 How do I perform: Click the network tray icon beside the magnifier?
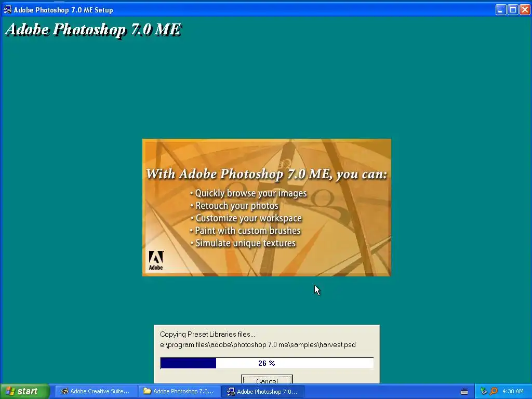484,391
